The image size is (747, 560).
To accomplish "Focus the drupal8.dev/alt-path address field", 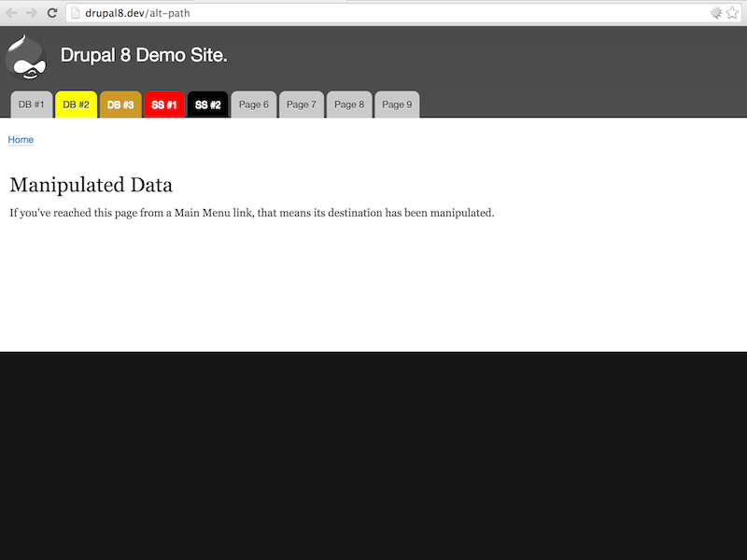I will [373, 13].
